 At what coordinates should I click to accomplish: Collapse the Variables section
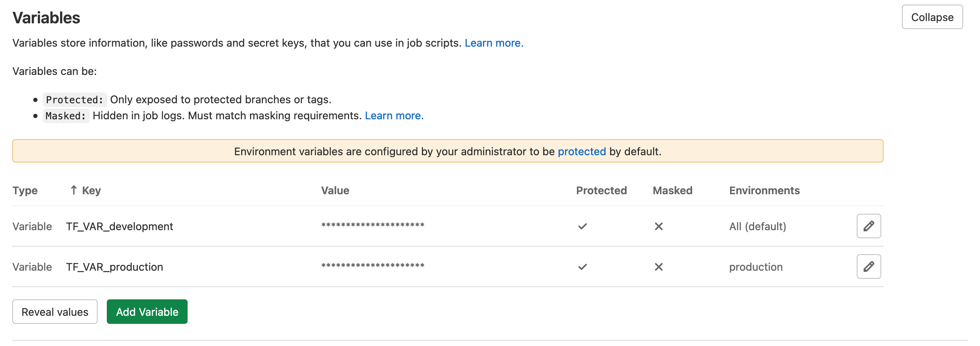(x=932, y=17)
